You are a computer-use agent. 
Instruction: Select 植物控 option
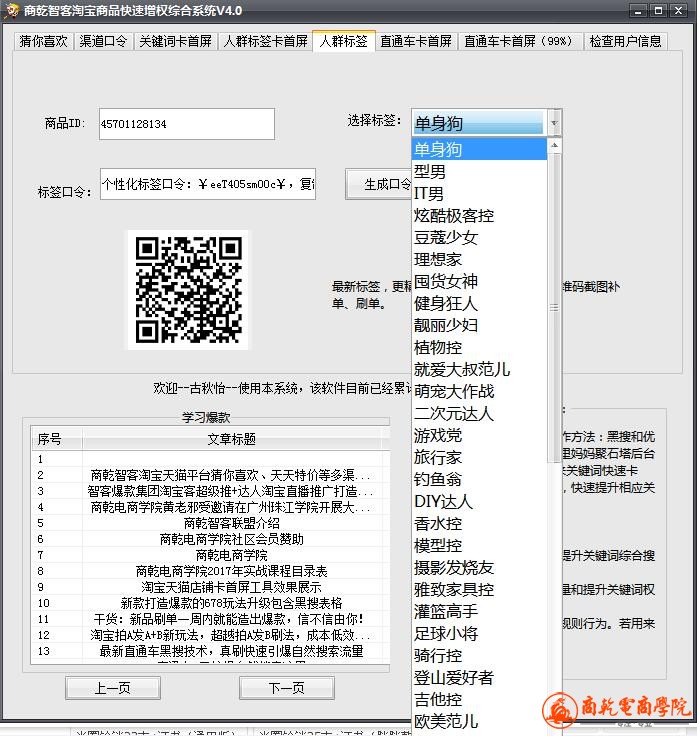pyautogui.click(x=479, y=347)
